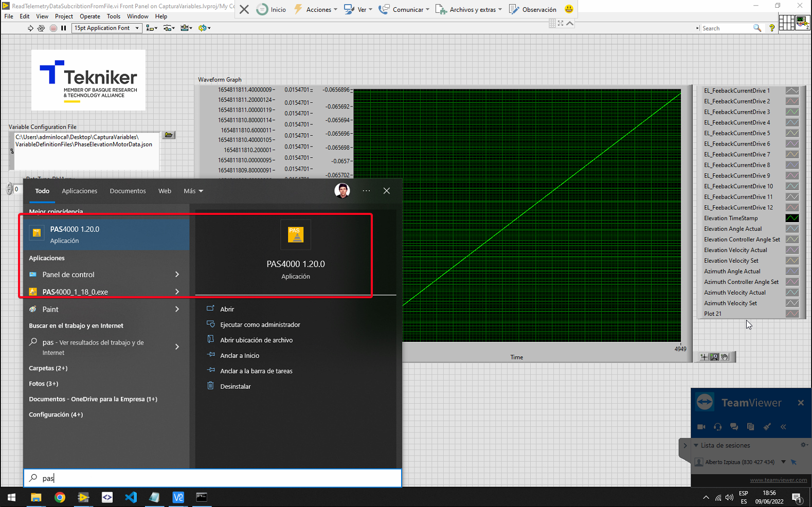Viewport: 812px width, 507px height.
Task: Click Configuración (4+) search category
Action: point(56,414)
